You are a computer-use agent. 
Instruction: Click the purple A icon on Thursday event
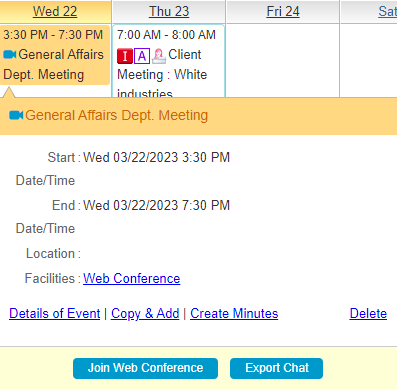pyautogui.click(x=142, y=56)
